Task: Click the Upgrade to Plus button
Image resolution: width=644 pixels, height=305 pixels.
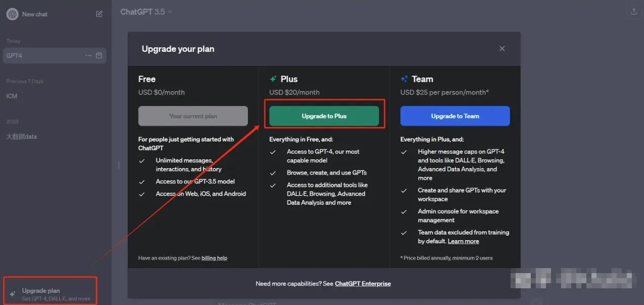Action: (x=324, y=116)
